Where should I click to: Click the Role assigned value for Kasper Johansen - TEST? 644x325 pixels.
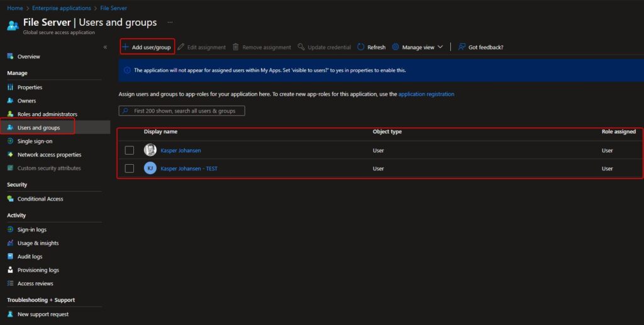[x=608, y=168]
